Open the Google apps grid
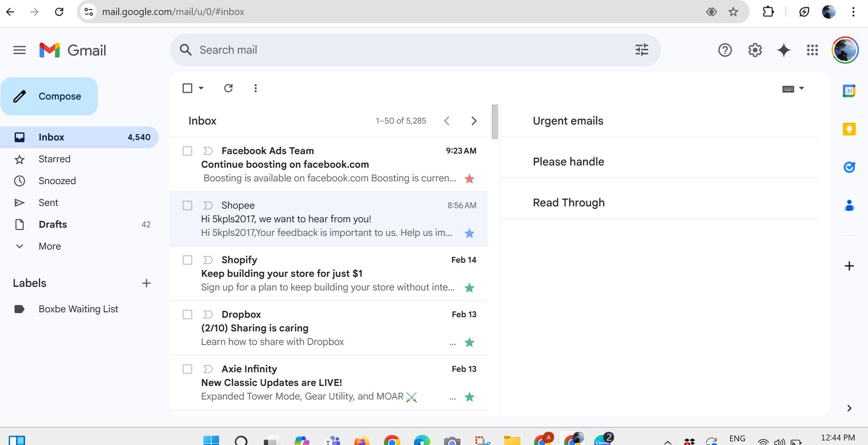This screenshot has height=445, width=868. 812,50
